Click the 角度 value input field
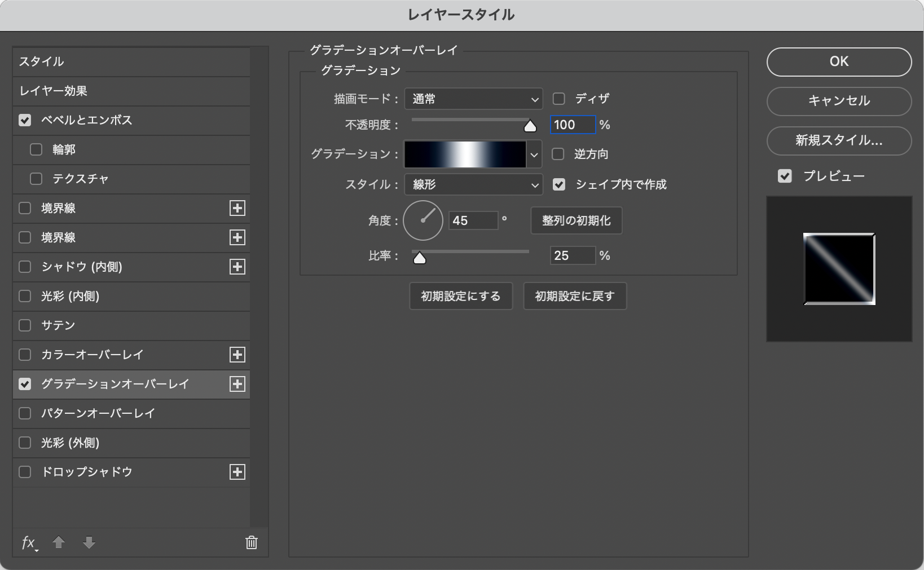Viewport: 924px width, 570px height. 473,220
